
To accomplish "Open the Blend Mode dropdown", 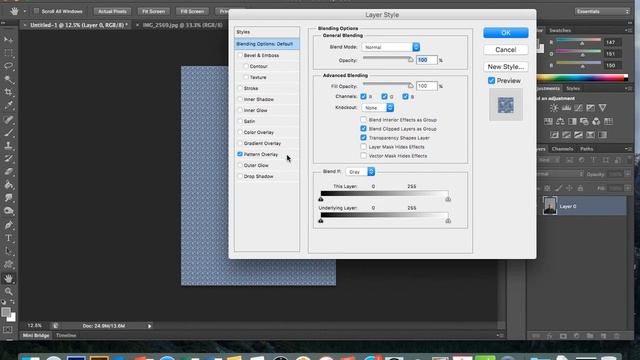I will point(391,47).
